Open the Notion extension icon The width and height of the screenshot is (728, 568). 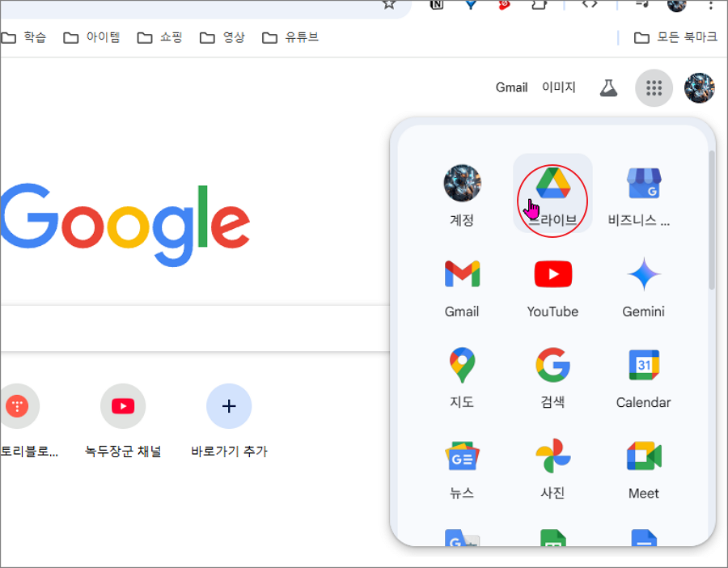click(x=437, y=4)
